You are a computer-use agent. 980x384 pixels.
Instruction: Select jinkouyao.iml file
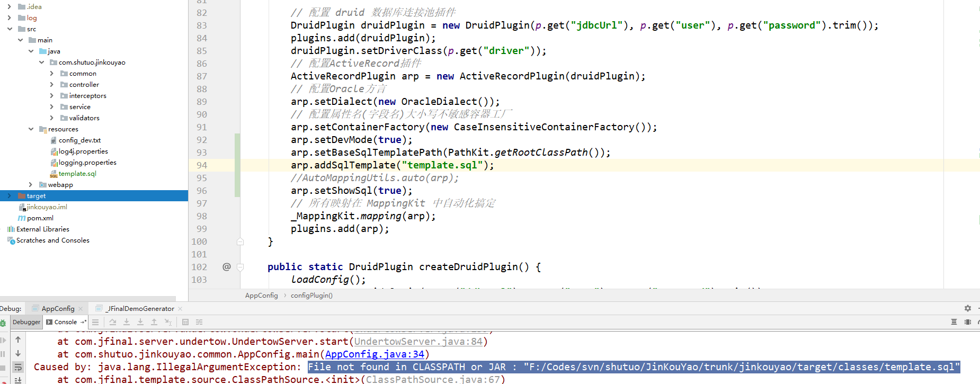pyautogui.click(x=47, y=207)
